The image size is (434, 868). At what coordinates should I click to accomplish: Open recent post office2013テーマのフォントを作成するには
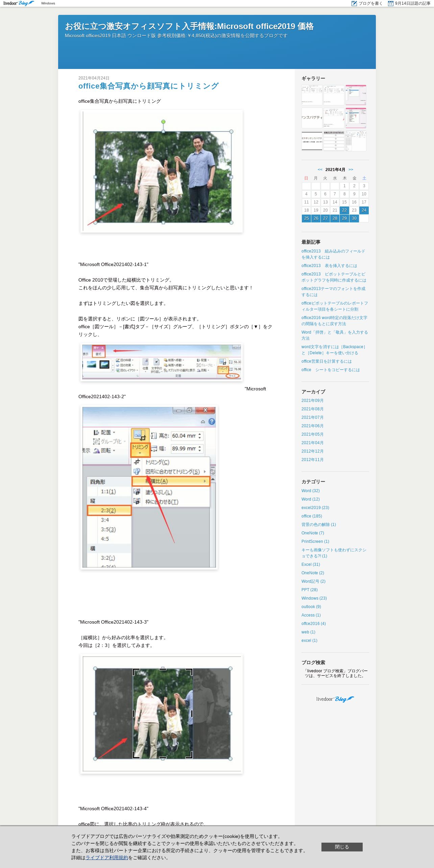[x=333, y=292]
